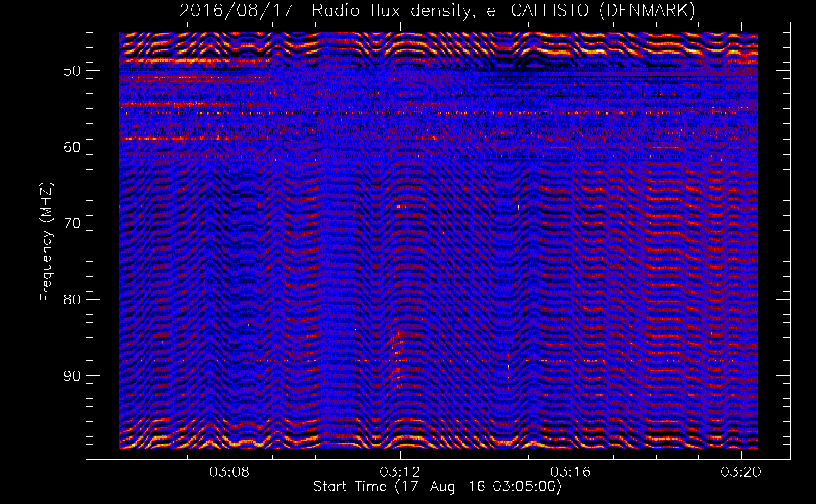The image size is (816, 504).
Task: Select the 60 MHz frequency tick label
Action: coord(72,147)
